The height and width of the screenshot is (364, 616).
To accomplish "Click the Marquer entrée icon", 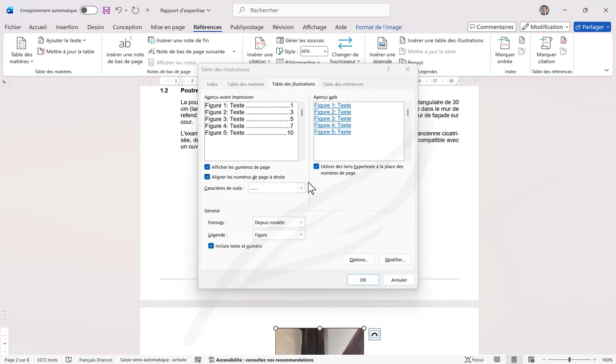I will coord(505,44).
